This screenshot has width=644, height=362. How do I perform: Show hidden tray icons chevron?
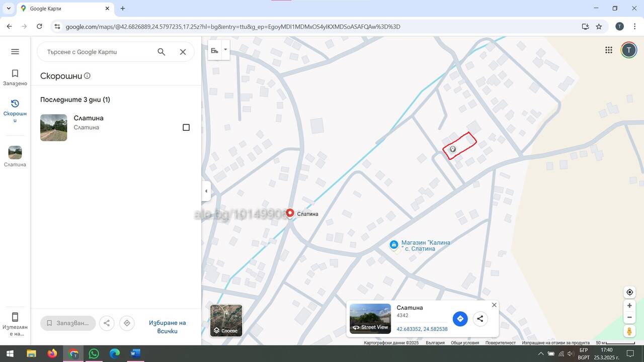point(541,353)
